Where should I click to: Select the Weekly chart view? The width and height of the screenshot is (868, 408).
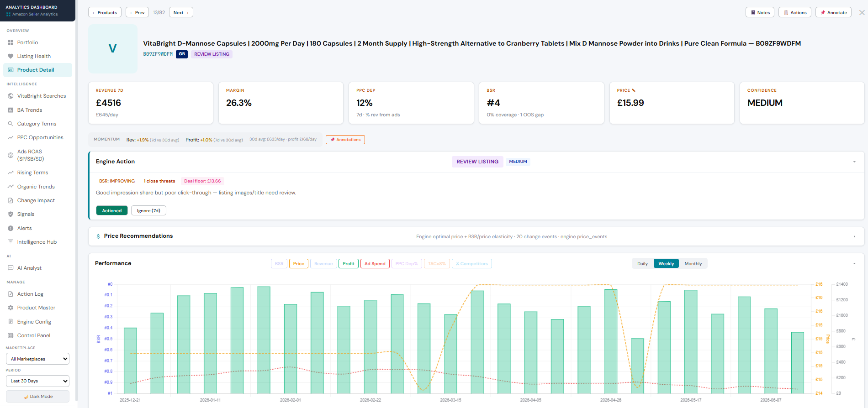[x=666, y=264]
